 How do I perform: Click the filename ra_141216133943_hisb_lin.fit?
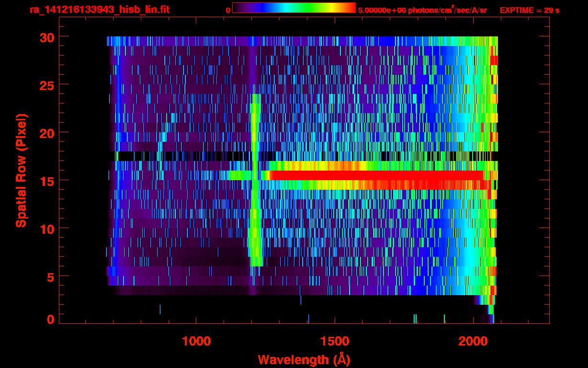click(x=99, y=9)
